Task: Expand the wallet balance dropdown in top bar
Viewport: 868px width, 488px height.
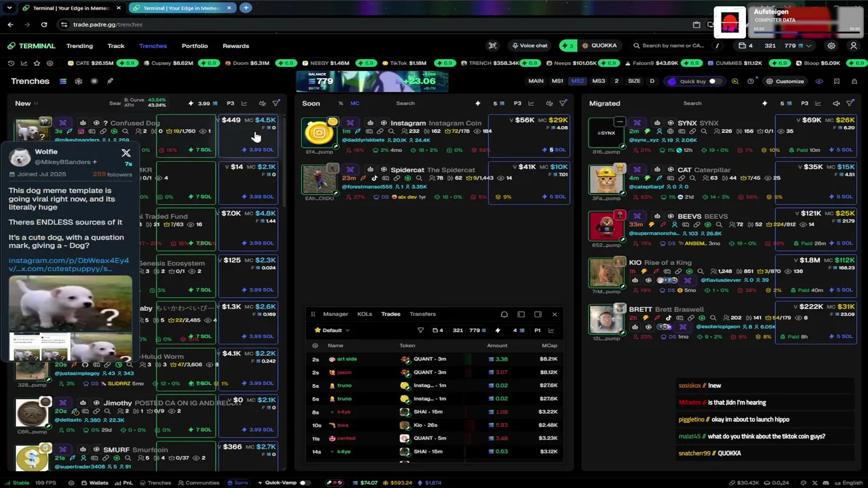Action: click(x=808, y=46)
